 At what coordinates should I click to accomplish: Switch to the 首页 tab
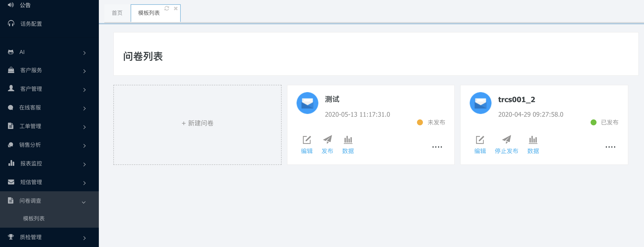(x=117, y=13)
